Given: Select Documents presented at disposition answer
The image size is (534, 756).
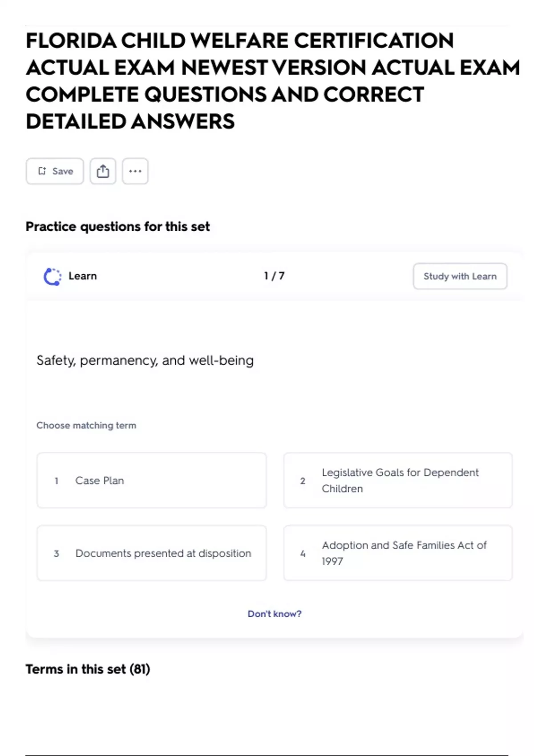Looking at the screenshot, I should tap(151, 553).
